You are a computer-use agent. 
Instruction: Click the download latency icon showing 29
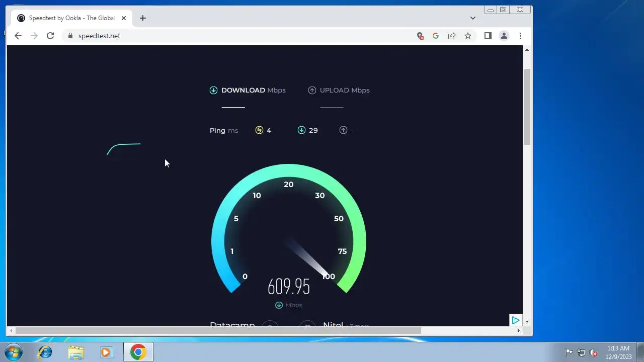(x=301, y=130)
